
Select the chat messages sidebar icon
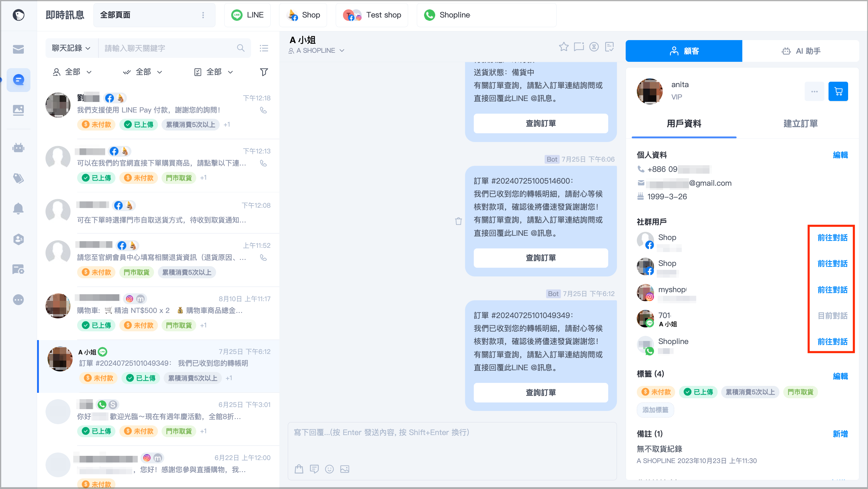(x=18, y=80)
